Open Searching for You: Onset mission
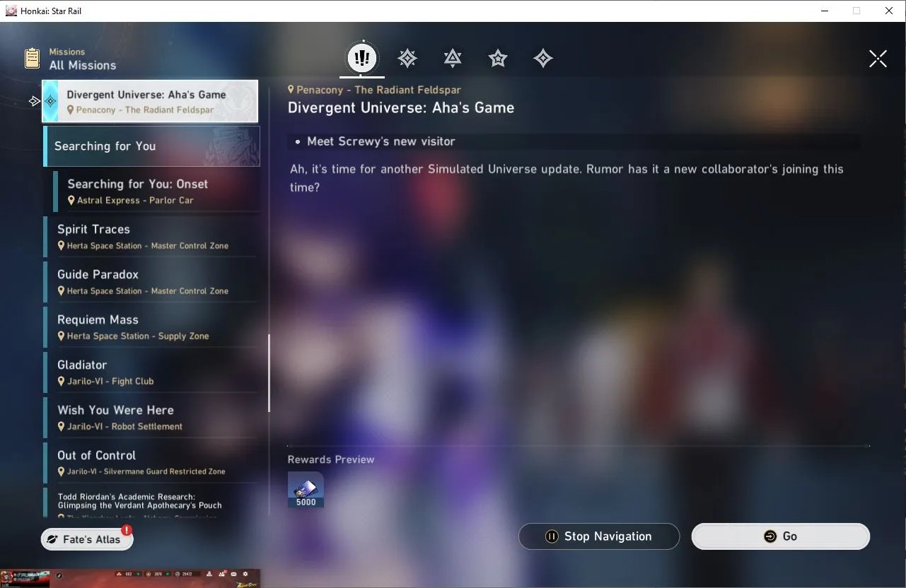 tap(156, 192)
